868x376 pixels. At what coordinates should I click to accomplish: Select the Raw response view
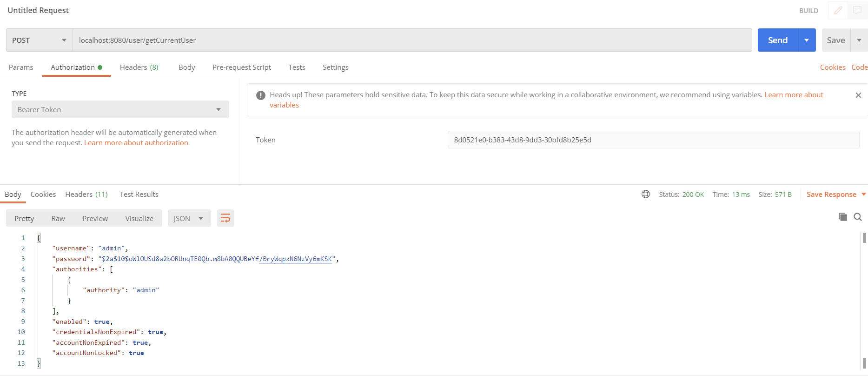pos(58,218)
